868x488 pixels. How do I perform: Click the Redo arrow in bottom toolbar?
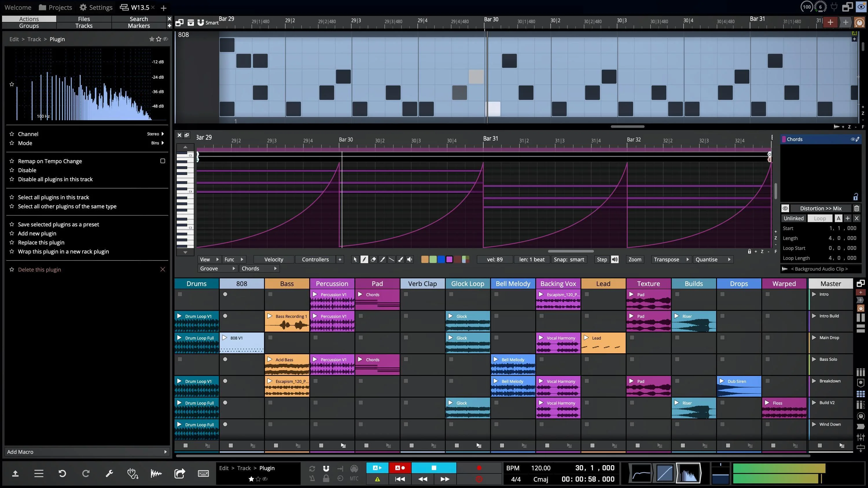point(86,474)
